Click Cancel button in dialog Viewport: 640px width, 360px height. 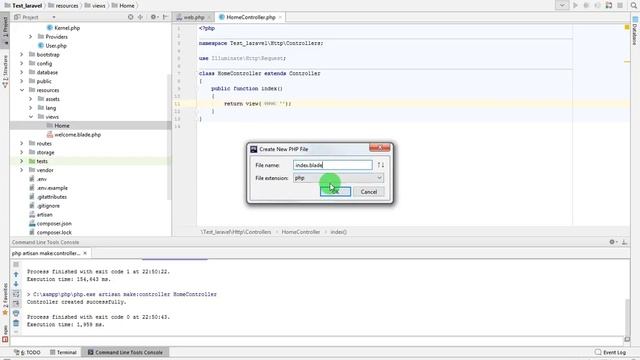[x=369, y=191]
